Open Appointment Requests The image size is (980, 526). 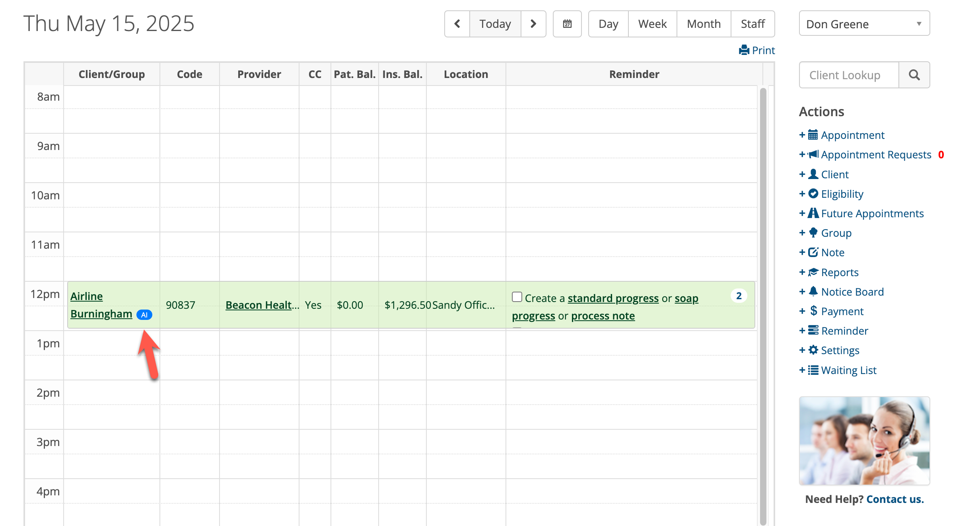876,154
